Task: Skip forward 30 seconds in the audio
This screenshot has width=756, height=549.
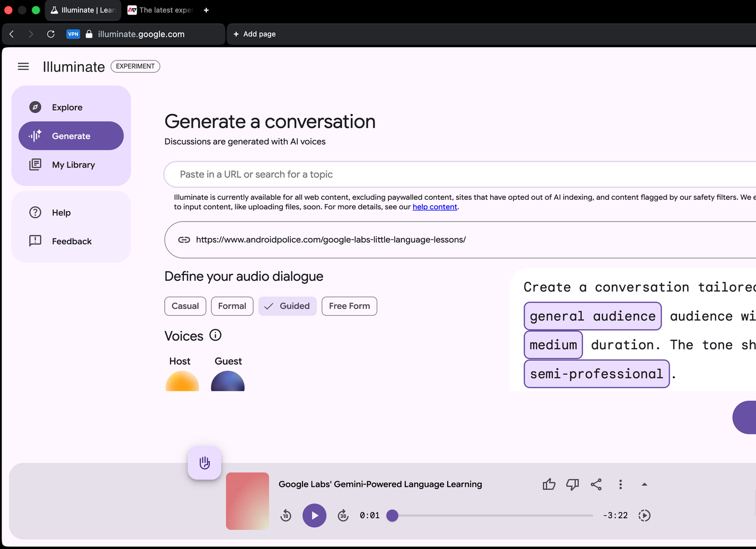Action: [x=343, y=515]
